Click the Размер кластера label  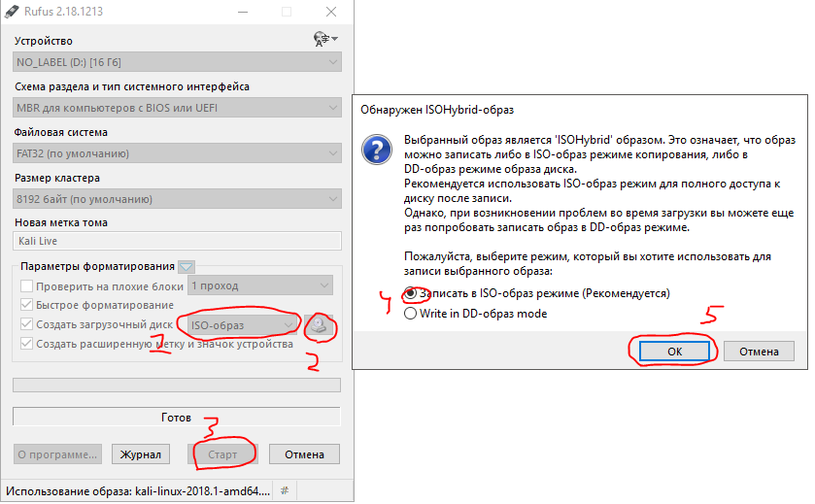pos(57,179)
